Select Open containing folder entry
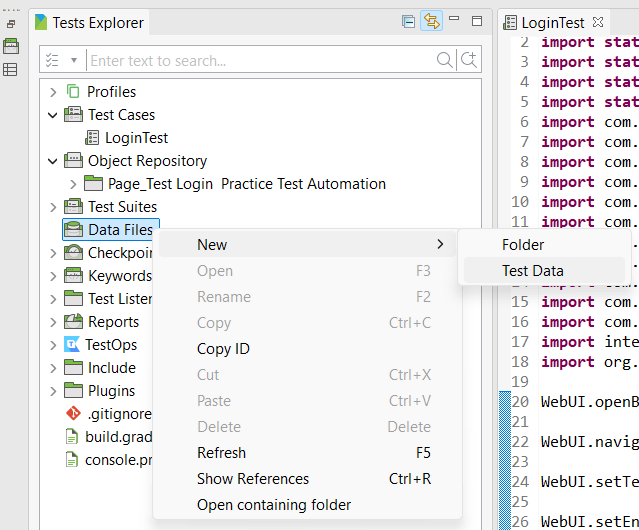 tap(307, 505)
